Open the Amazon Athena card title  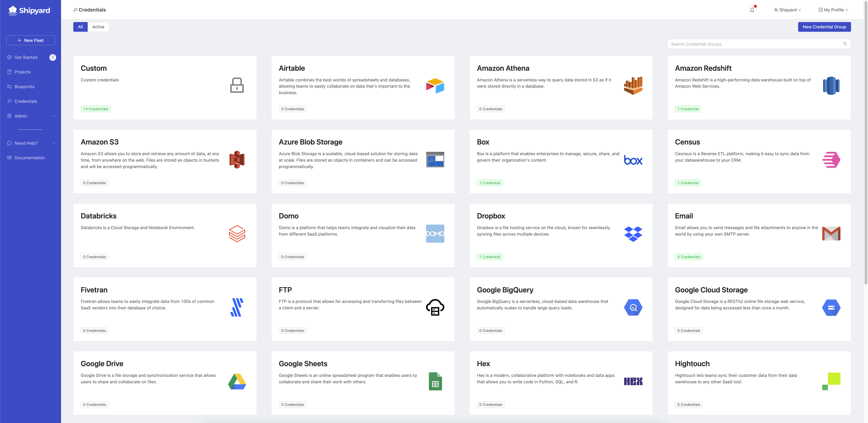coord(503,68)
